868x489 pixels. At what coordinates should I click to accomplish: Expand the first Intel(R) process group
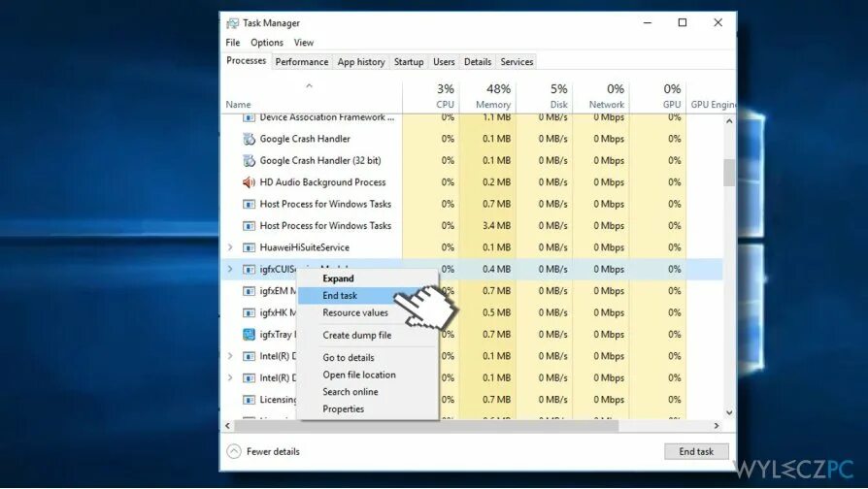230,356
